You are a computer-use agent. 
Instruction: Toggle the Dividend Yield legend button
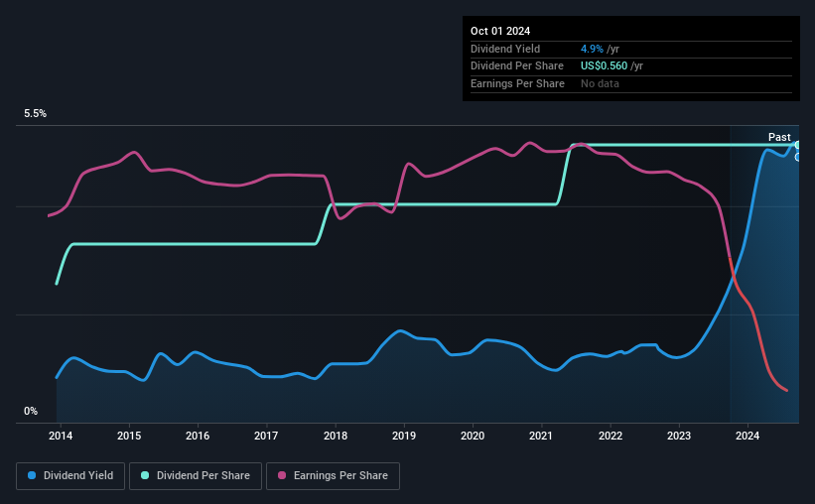70,475
